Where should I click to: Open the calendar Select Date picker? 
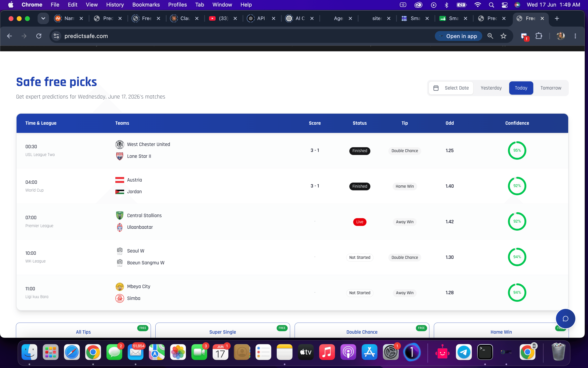pyautogui.click(x=451, y=88)
